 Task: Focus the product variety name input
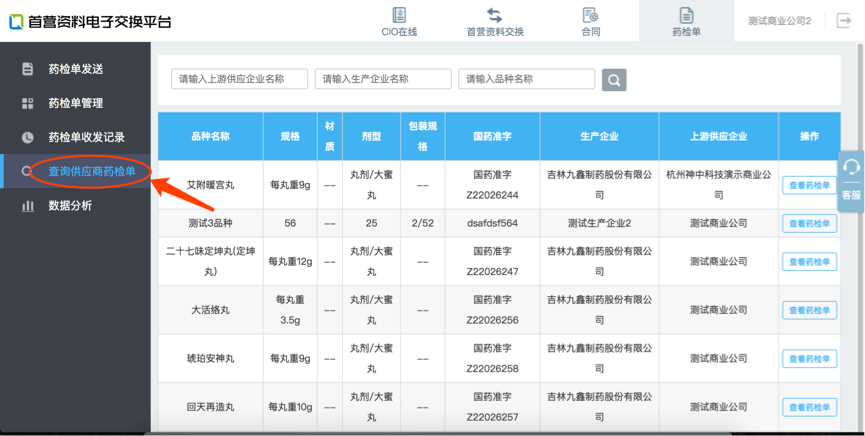click(526, 79)
